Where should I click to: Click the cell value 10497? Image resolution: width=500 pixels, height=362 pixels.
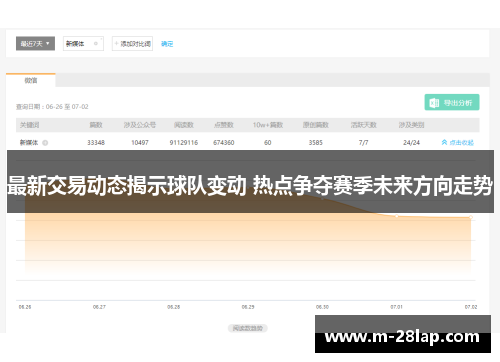point(140,143)
